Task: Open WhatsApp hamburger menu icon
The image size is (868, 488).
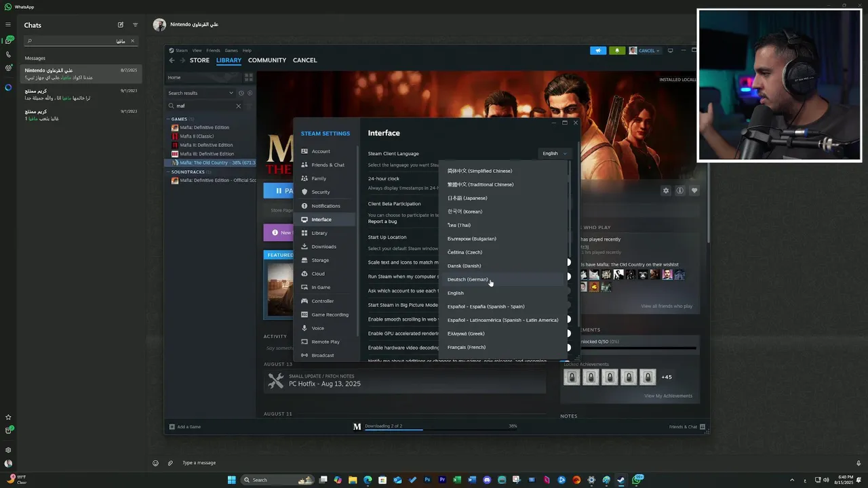Action: point(8,25)
